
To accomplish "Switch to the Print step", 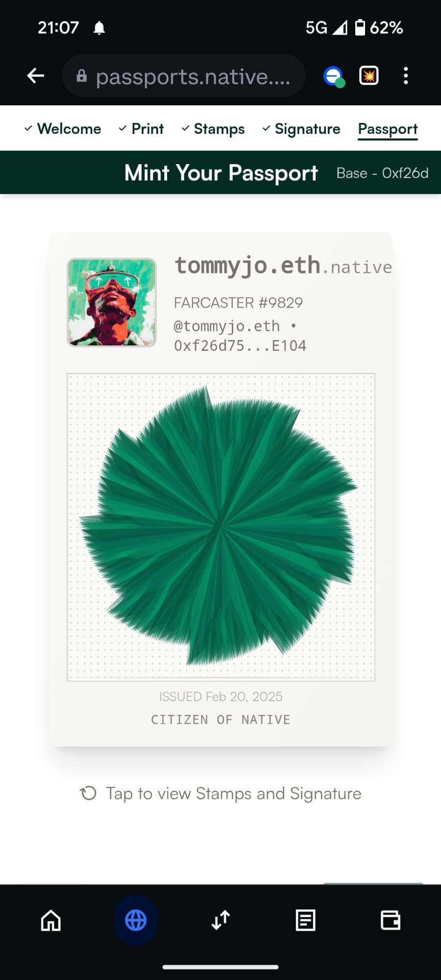I will 141,128.
